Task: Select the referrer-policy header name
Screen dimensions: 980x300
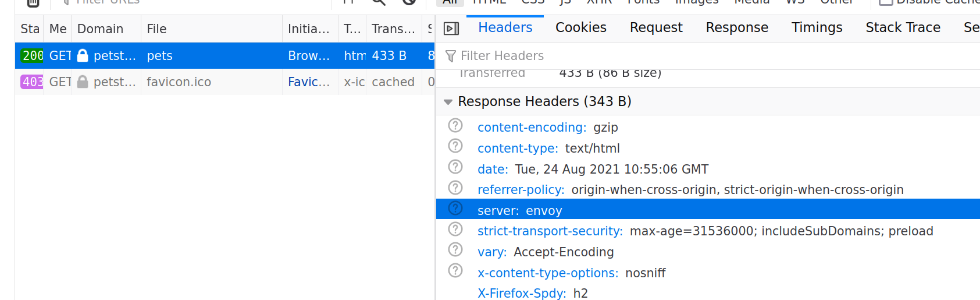Action: coord(521,190)
